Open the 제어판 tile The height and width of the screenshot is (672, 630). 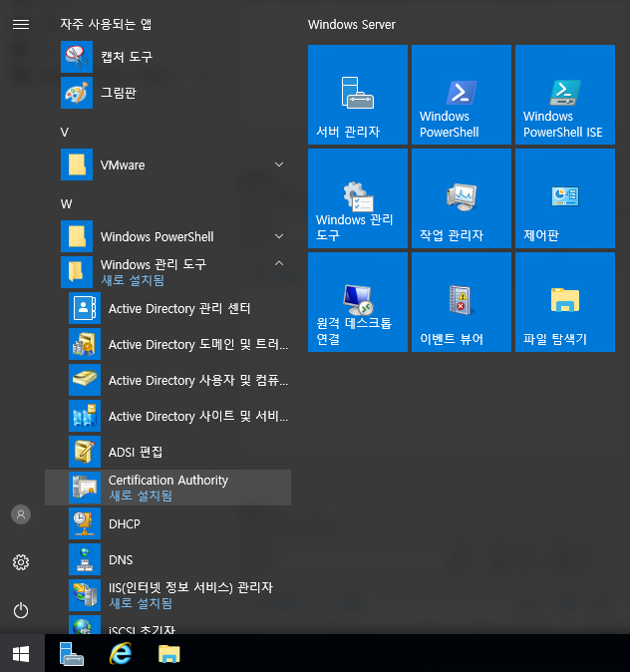click(x=565, y=198)
